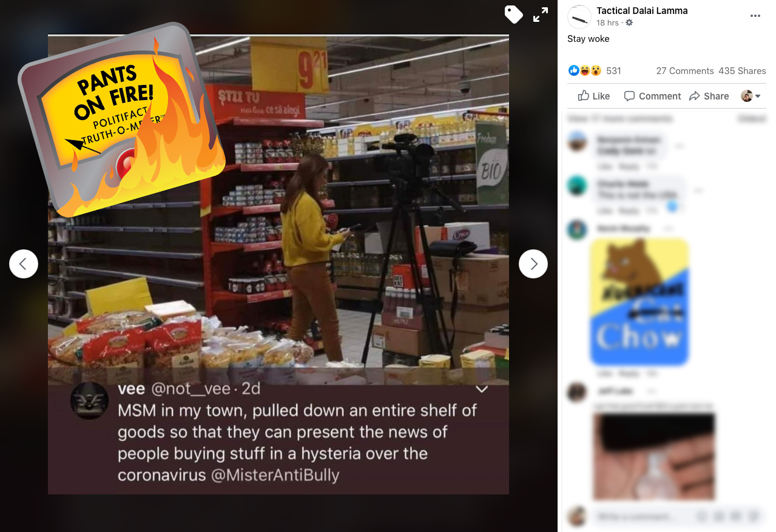Click the post privacy gear icon

tap(629, 22)
